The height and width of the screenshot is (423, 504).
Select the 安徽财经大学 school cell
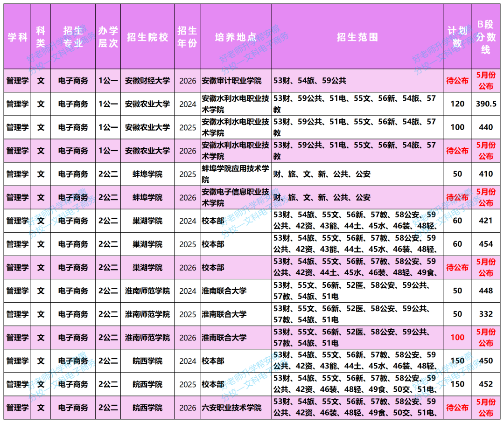[147, 81]
